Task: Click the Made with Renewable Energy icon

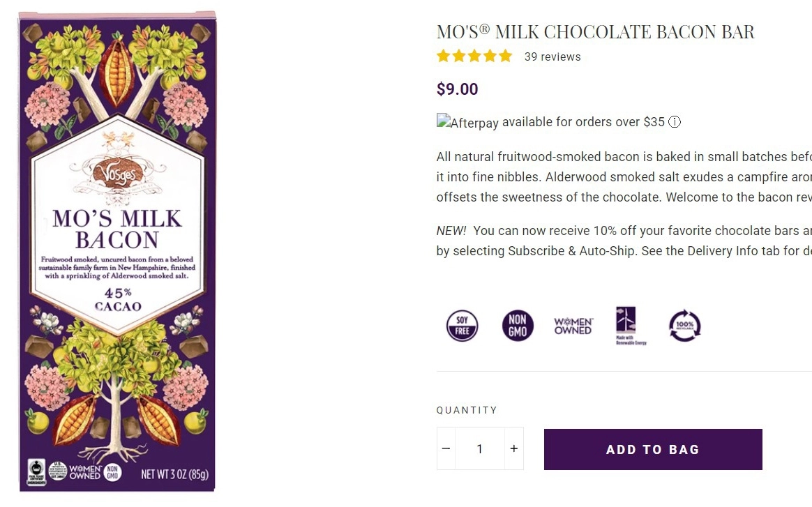Action: click(630, 326)
